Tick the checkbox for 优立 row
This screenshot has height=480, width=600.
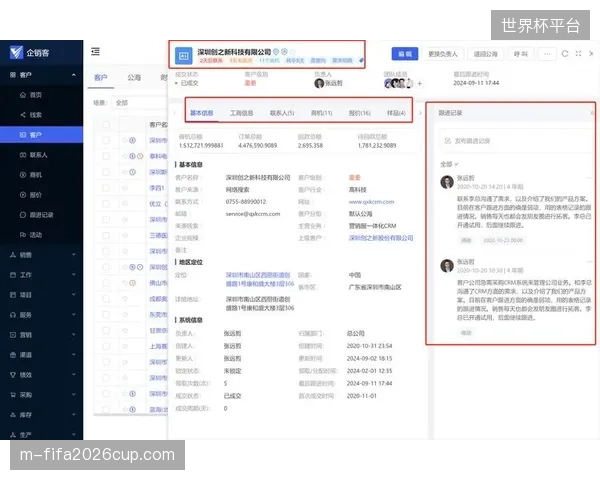point(106,204)
